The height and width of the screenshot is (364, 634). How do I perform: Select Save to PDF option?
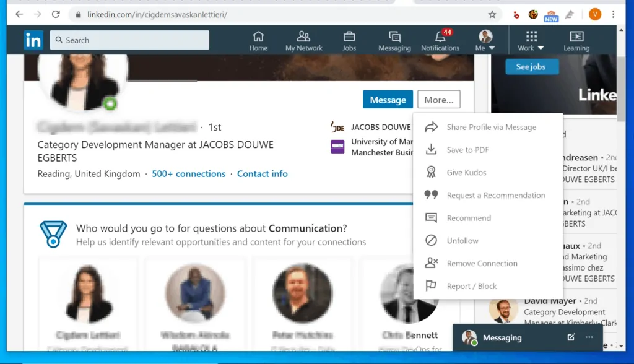488,150
